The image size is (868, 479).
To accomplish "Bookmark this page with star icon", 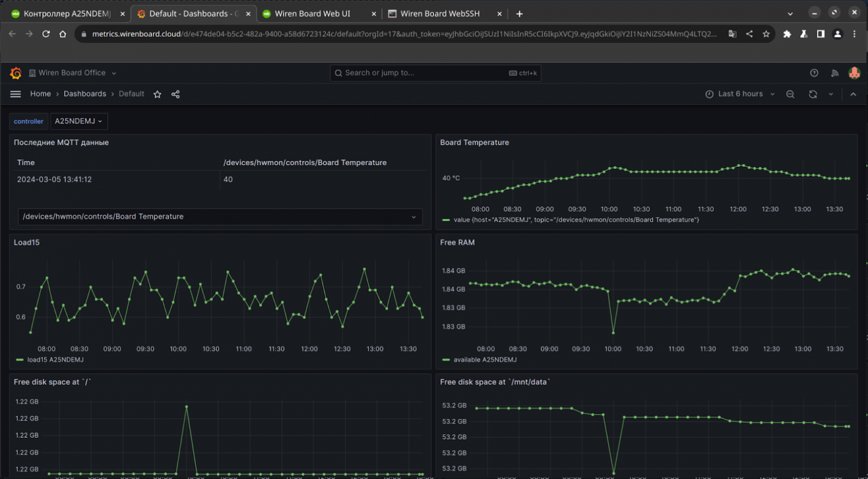I will pos(766,34).
